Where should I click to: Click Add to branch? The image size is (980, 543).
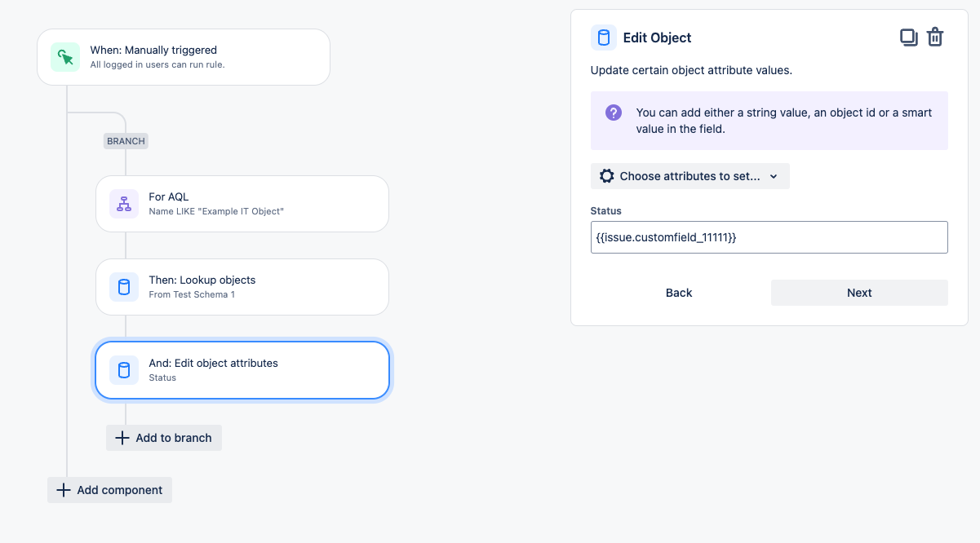coord(163,438)
